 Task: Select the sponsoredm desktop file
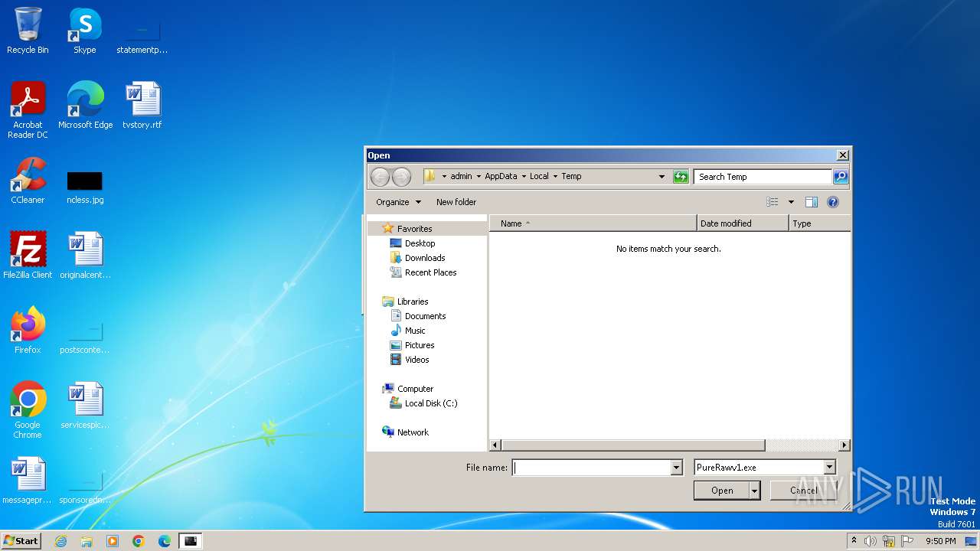[x=85, y=487]
